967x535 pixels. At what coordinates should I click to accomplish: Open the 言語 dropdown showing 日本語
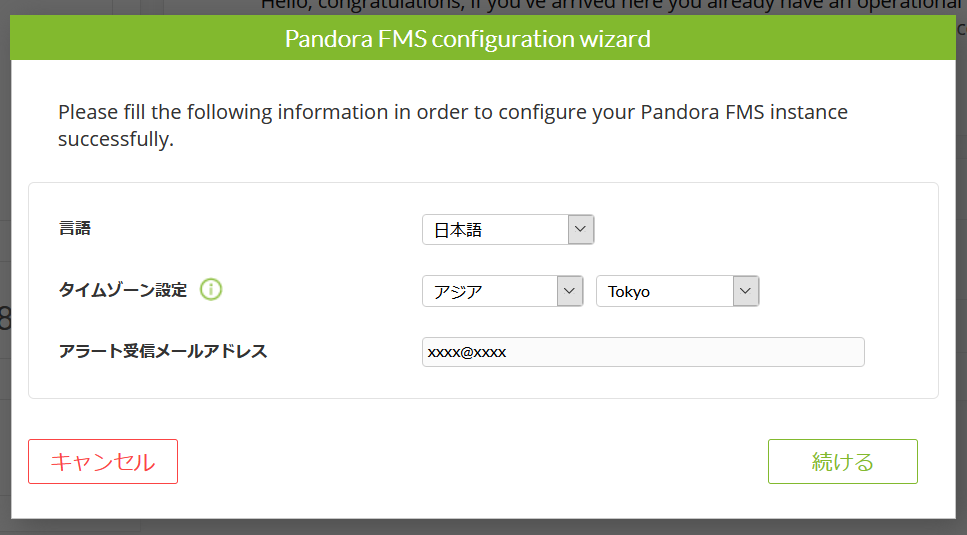[508, 230]
